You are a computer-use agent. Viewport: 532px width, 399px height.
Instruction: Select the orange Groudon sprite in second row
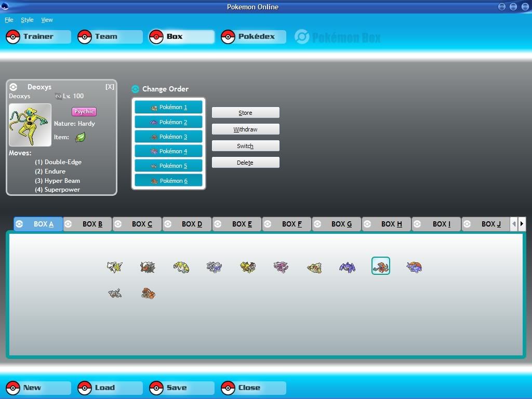148,294
